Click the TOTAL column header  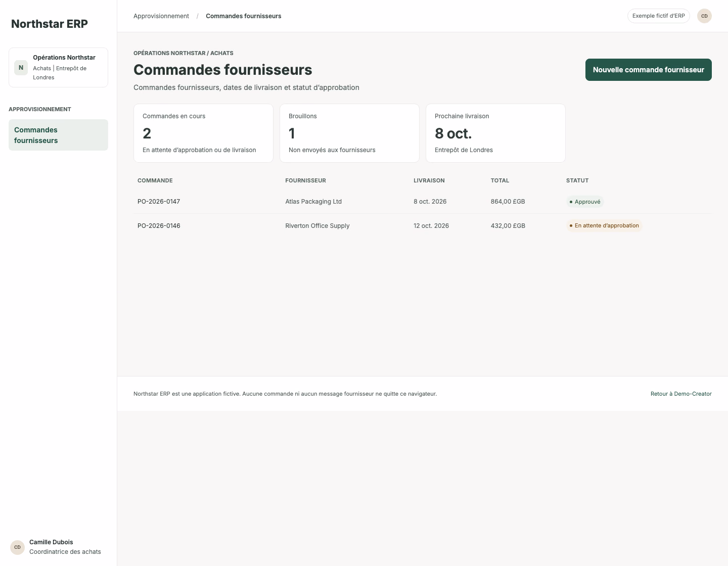click(x=500, y=180)
